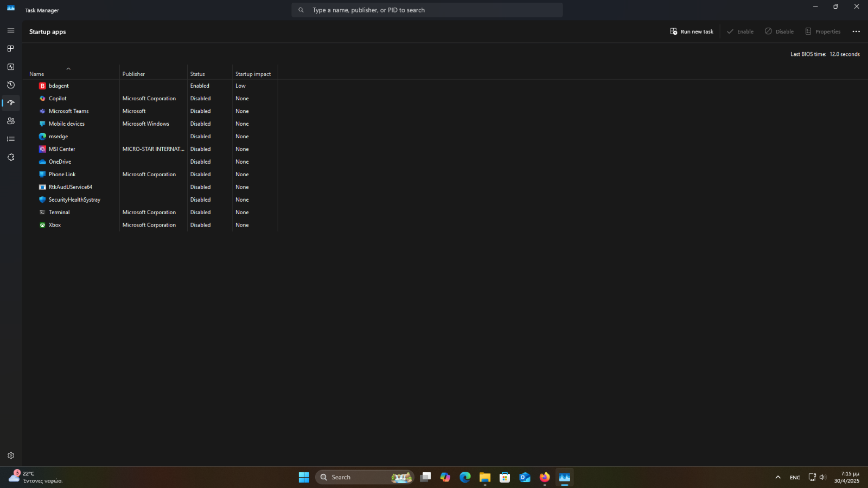Screen dimensions: 868x488
Task: Open the clock and date flyout
Action: point(847,477)
